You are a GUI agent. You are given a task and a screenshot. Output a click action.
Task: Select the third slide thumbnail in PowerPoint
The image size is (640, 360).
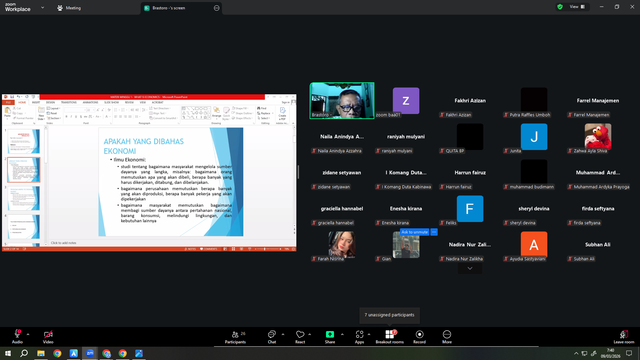click(24, 198)
